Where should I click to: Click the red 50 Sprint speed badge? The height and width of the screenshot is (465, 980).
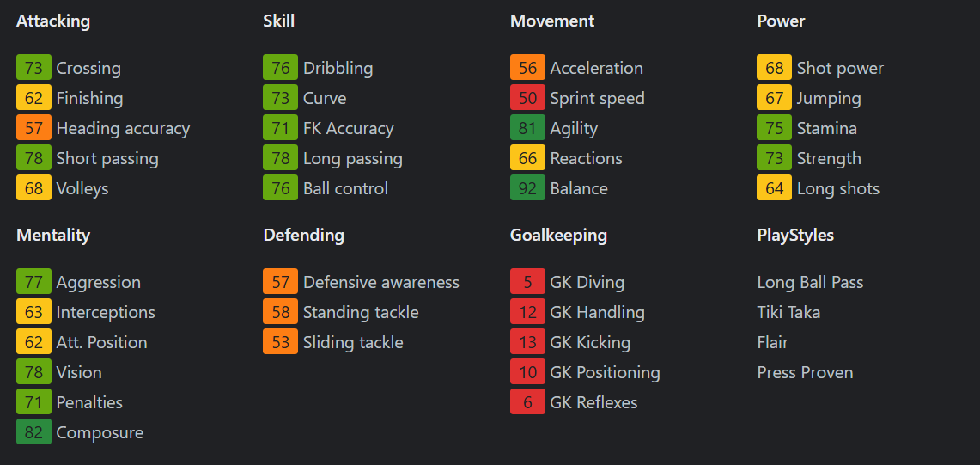[527, 98]
